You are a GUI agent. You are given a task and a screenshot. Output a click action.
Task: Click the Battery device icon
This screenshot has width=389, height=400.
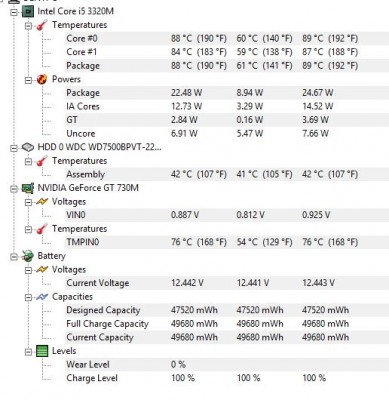[x=28, y=256]
